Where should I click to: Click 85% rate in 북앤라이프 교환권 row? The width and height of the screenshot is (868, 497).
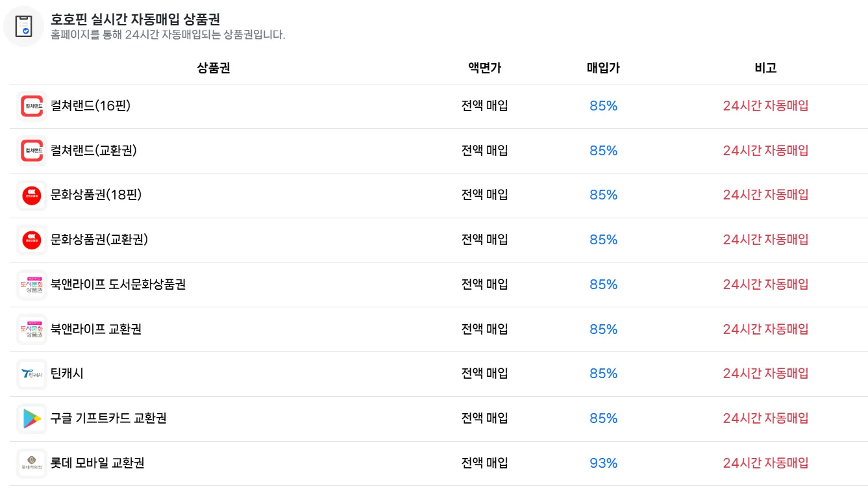click(x=603, y=329)
